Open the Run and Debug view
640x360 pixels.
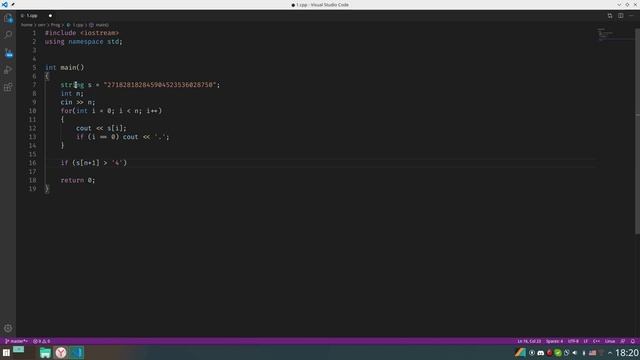tap(8, 70)
